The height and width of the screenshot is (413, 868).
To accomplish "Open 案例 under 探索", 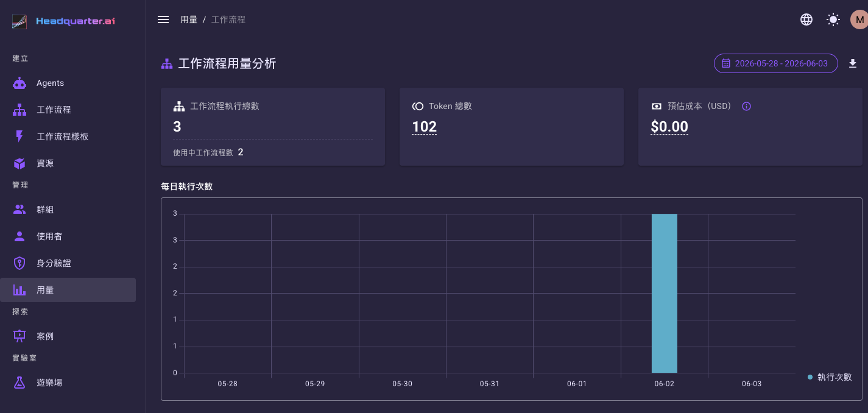I will pyautogui.click(x=68, y=336).
